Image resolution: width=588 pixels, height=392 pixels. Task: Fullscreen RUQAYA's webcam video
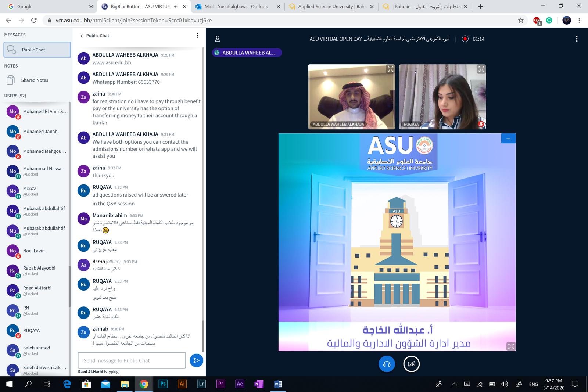click(x=481, y=69)
